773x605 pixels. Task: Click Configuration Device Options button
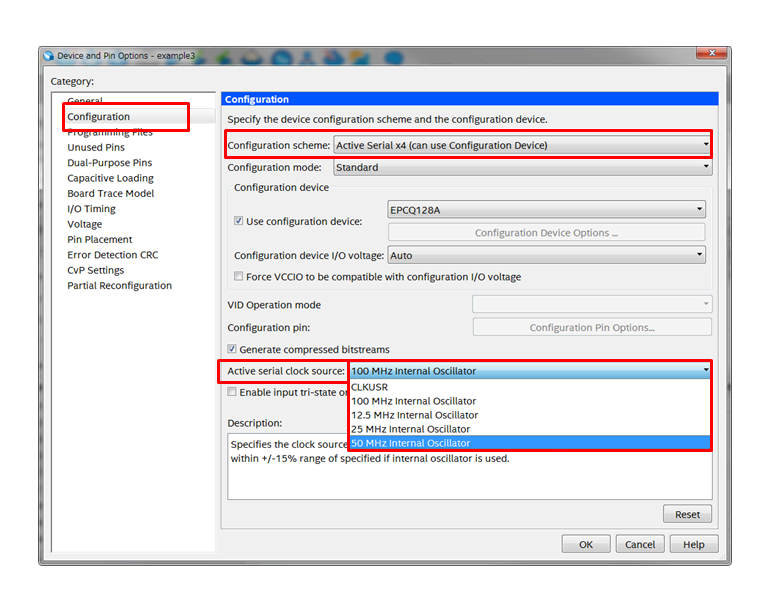pyautogui.click(x=546, y=233)
